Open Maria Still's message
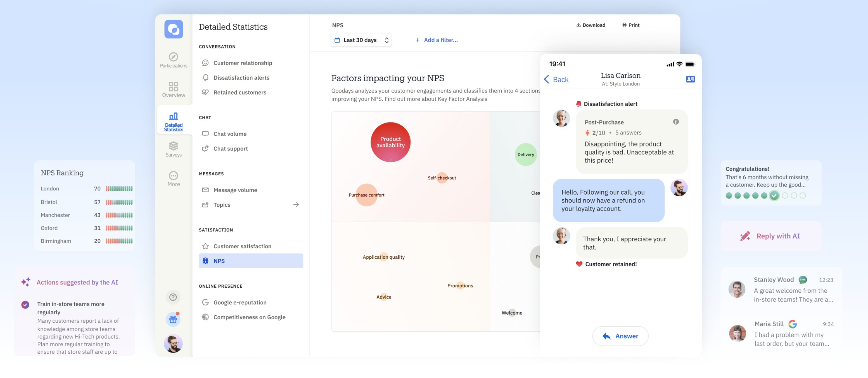 click(x=781, y=334)
